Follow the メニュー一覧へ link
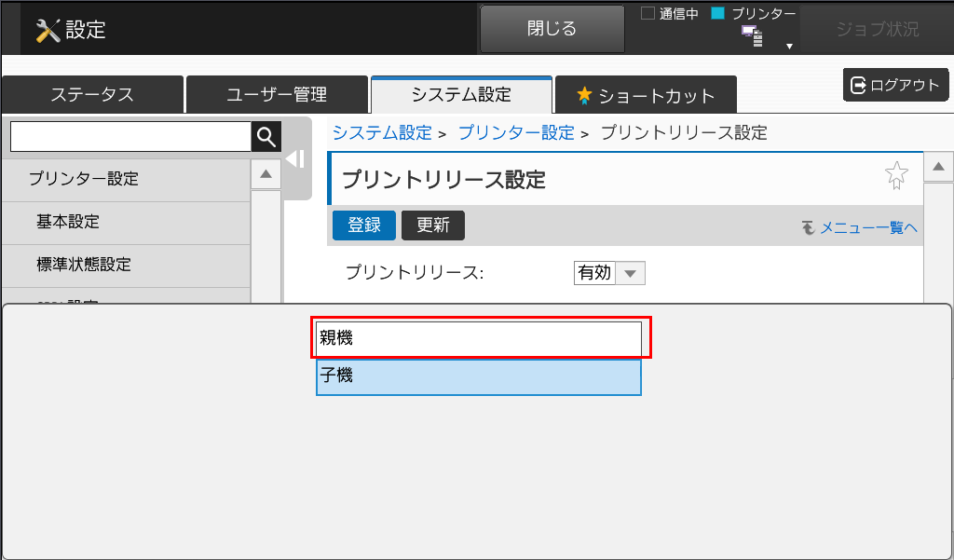This screenshot has width=954, height=560. click(869, 227)
